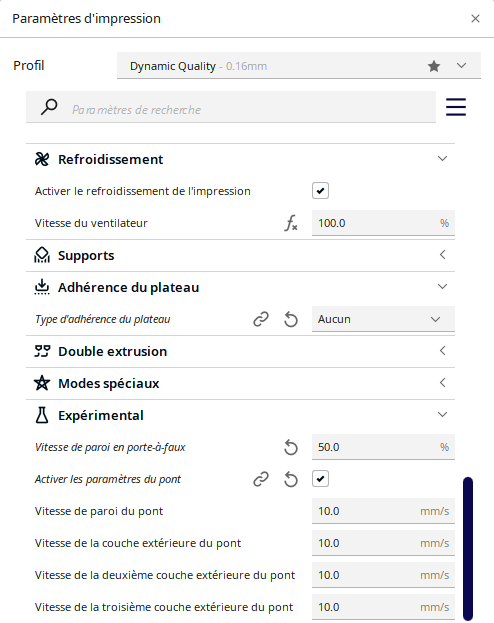Click the Refroidissement fan icon
494x623 pixels.
pyautogui.click(x=42, y=159)
